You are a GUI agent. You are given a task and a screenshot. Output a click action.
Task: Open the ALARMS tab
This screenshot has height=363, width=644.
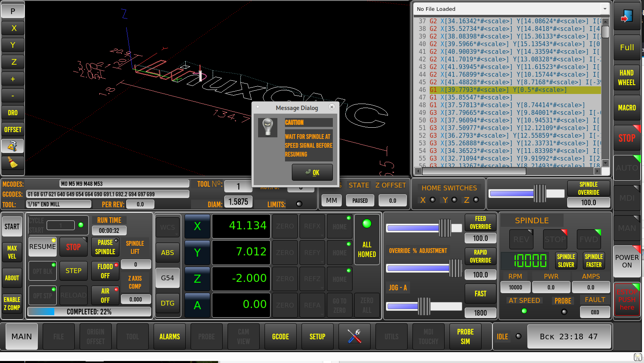170,336
